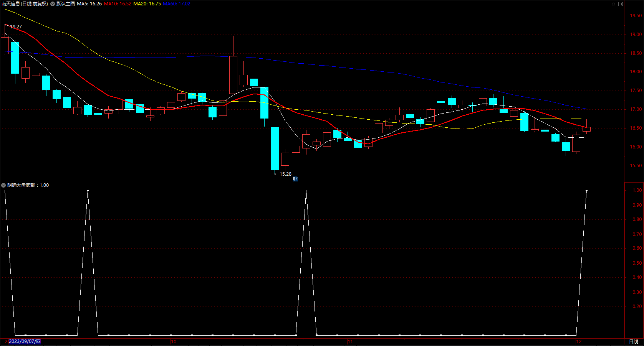Click the 2023/09/07/四 date label
Screen dimensions: 644x346
click(25, 341)
